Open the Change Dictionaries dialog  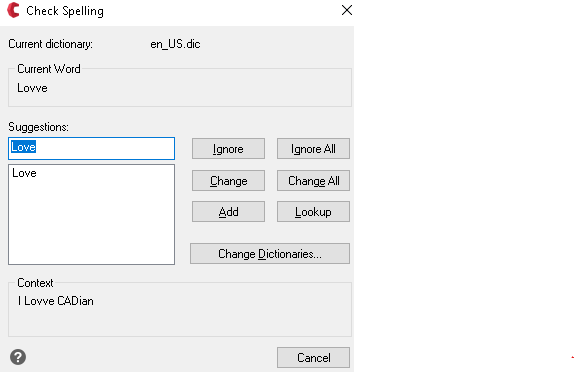pyautogui.click(x=270, y=254)
